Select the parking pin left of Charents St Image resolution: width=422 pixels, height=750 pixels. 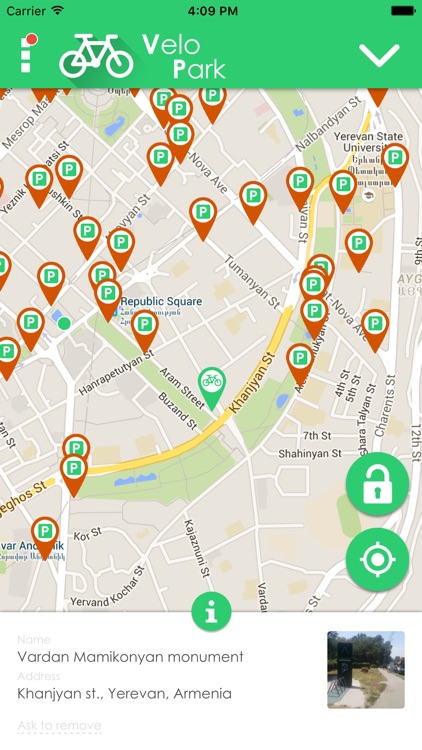coord(375,331)
